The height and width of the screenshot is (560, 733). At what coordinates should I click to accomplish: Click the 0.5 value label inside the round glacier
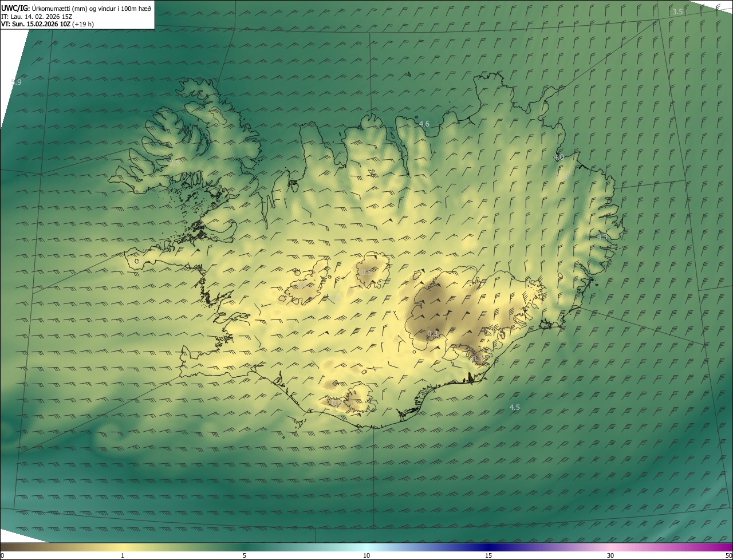[x=367, y=272]
